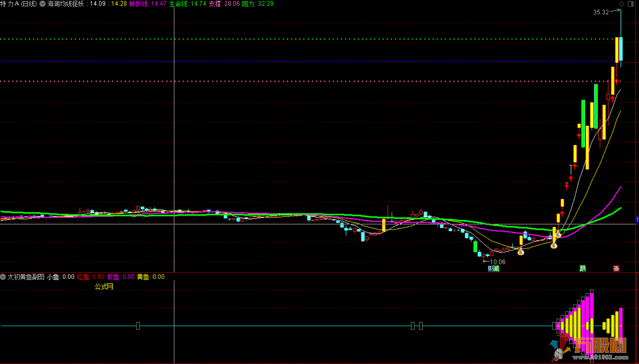
Task: Click the 太初黄鱼副图 indicator name
Action: pyautogui.click(x=26, y=277)
